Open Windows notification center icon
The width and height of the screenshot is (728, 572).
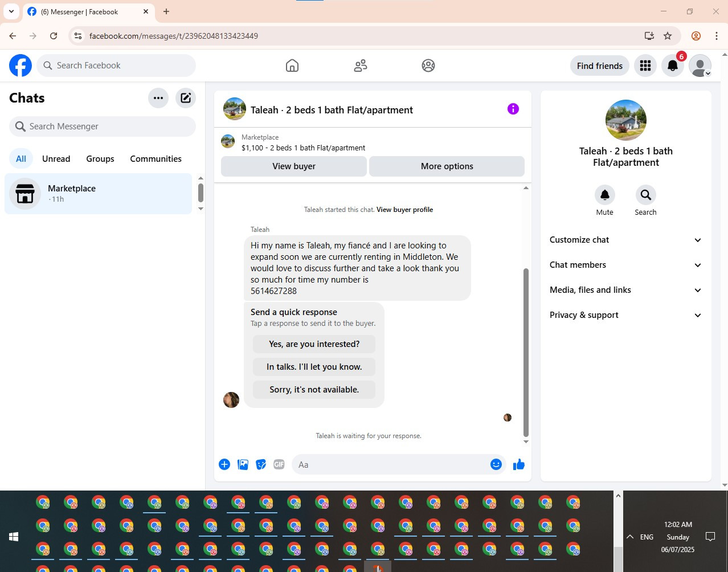click(x=710, y=537)
